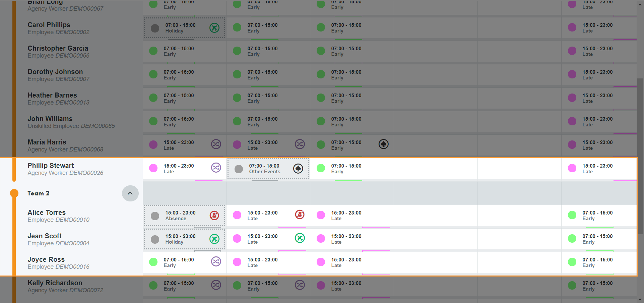The height and width of the screenshot is (303, 644).
Task: Click holiday icon on Carol Phillips's Holiday shift
Action: point(214,27)
